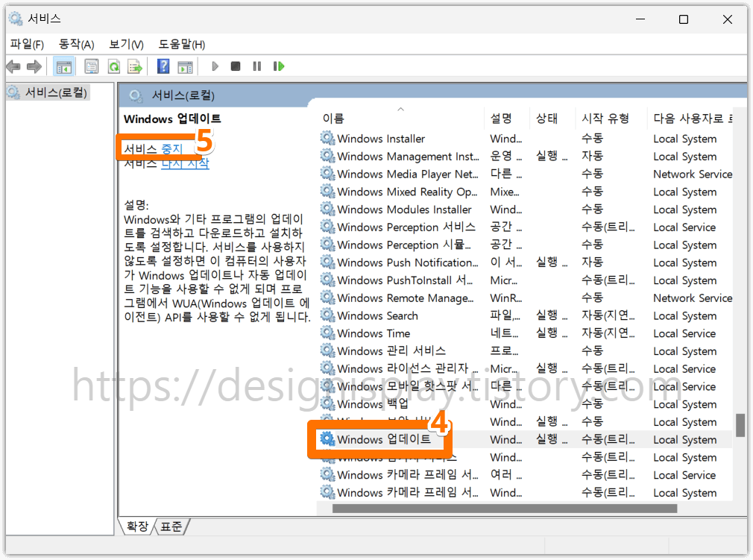Click the Start service play icon
The width and height of the screenshot is (753, 560).
pyautogui.click(x=215, y=66)
